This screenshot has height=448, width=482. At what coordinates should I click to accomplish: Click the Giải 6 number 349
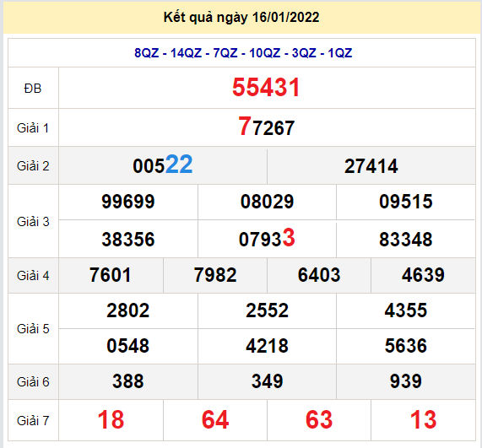click(x=267, y=381)
